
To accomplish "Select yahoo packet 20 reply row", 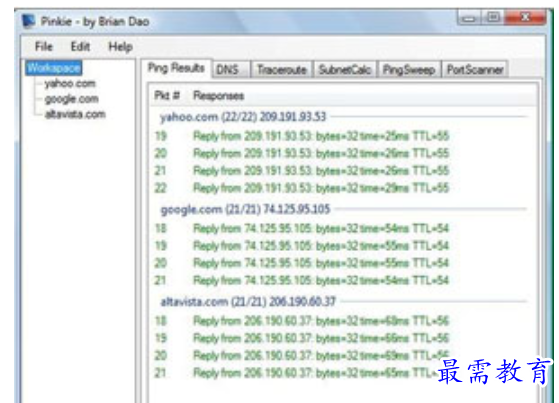I will (302, 153).
